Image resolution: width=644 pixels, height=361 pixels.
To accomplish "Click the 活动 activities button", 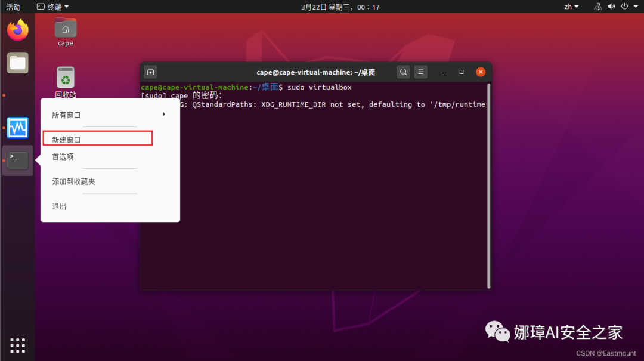I will click(x=13, y=7).
